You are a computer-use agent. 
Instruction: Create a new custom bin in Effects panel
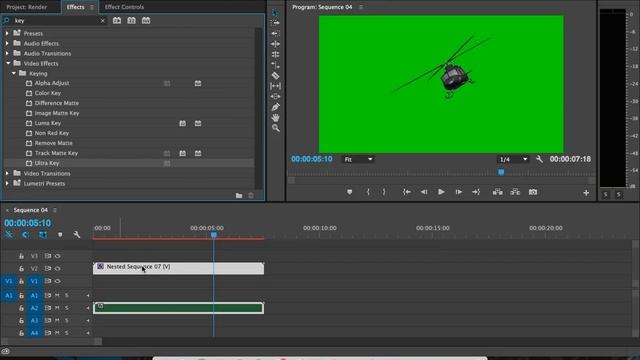[239, 196]
